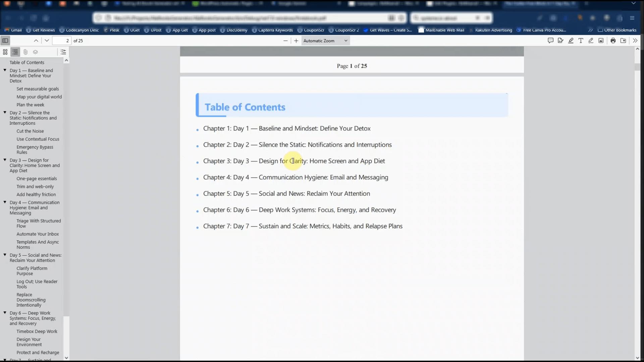Image resolution: width=644 pixels, height=362 pixels.
Task: Show layers panel in sidebar
Action: pos(35,52)
